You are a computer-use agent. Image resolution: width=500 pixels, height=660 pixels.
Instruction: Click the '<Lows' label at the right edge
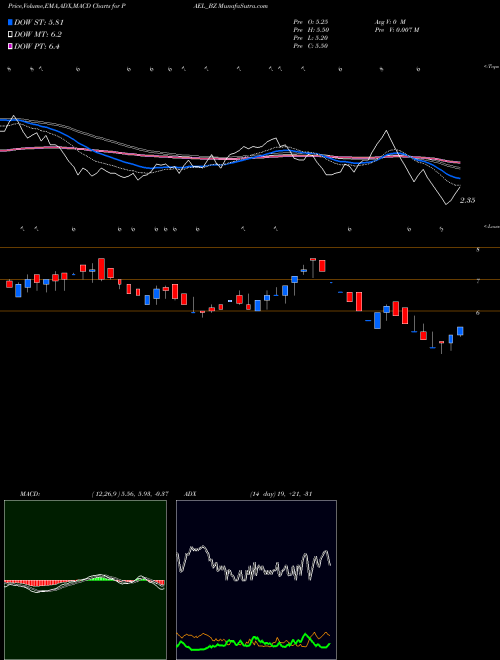point(492,226)
